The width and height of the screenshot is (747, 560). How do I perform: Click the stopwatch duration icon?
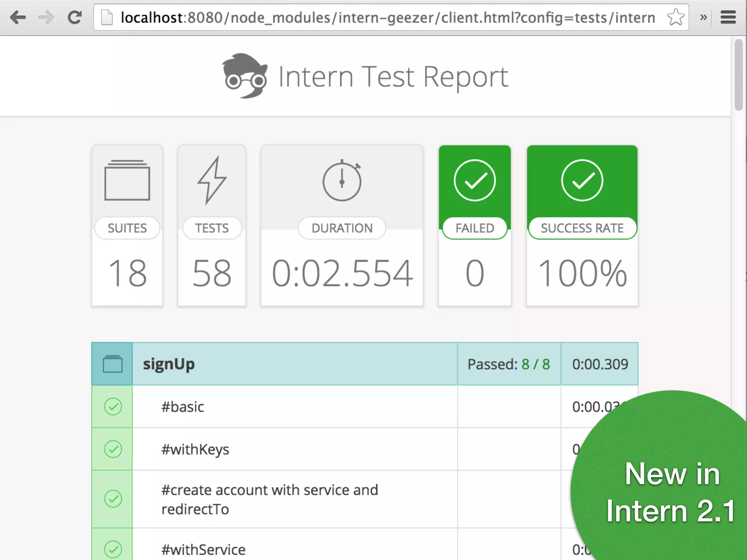(342, 180)
